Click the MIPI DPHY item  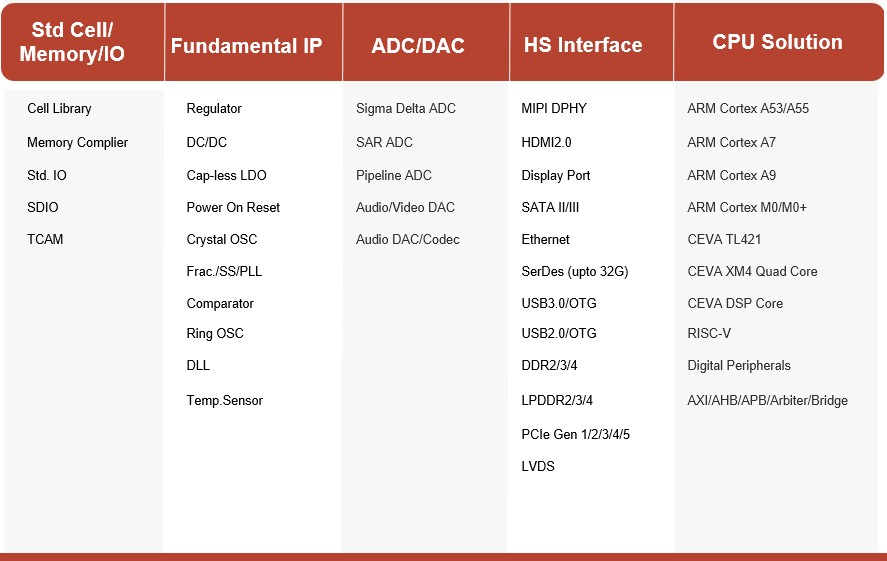(554, 109)
